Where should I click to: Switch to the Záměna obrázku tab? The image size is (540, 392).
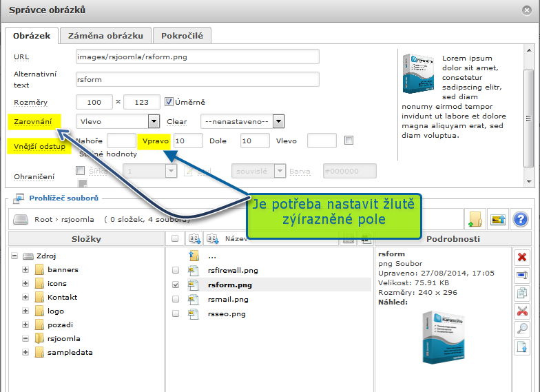click(x=105, y=35)
